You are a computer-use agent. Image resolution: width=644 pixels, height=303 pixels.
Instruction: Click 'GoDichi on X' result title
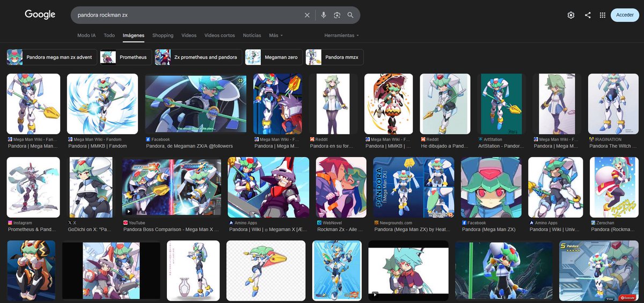point(91,230)
